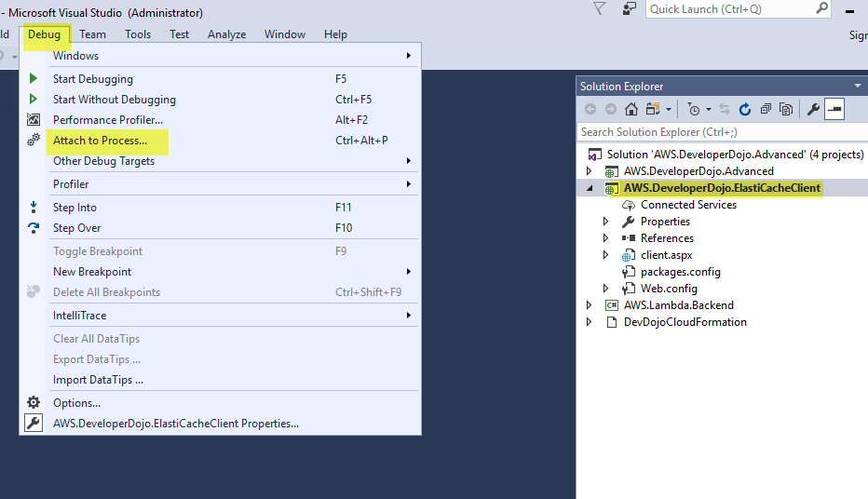868x499 pixels.
Task: Click the Forward arrow in Solution Explorer
Action: (x=611, y=109)
